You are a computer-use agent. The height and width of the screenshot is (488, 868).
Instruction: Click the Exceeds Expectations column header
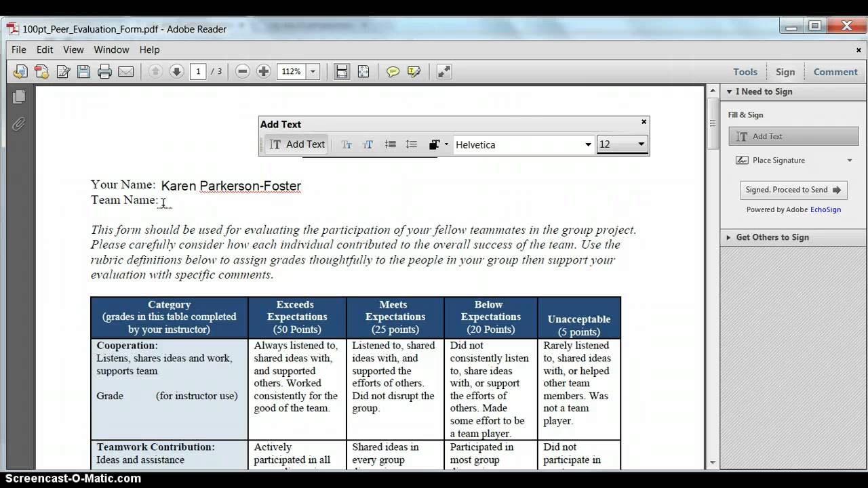(x=297, y=317)
